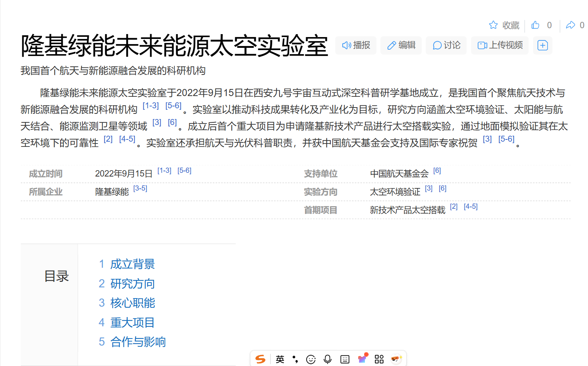Open the soft keyboard icon on the IME toolbar

click(x=345, y=359)
